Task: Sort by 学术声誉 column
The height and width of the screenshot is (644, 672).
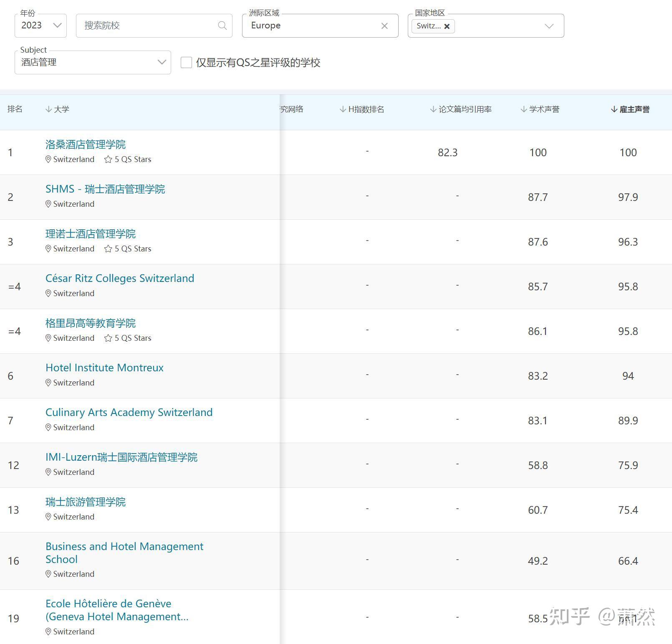Action: coord(540,109)
